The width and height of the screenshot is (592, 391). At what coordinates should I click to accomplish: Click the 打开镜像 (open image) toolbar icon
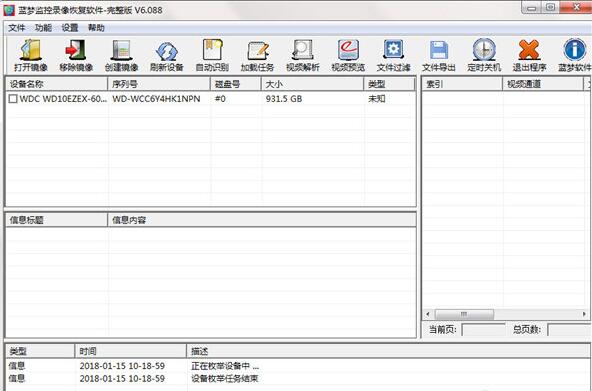31,50
